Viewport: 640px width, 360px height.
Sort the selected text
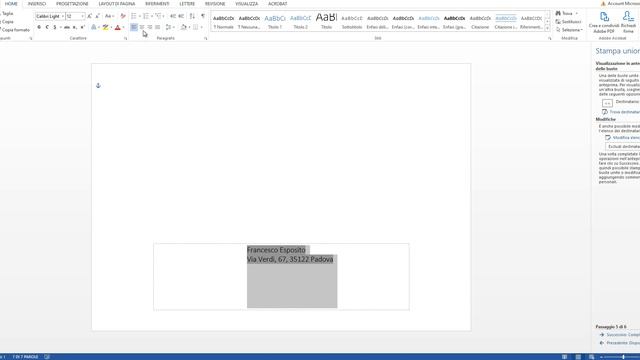tap(192, 16)
